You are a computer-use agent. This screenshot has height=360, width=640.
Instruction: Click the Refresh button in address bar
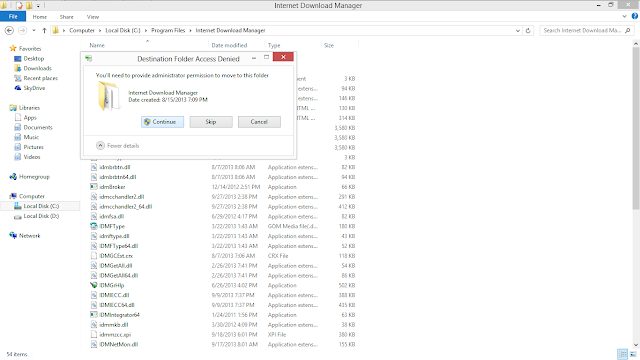pyautogui.click(x=528, y=30)
